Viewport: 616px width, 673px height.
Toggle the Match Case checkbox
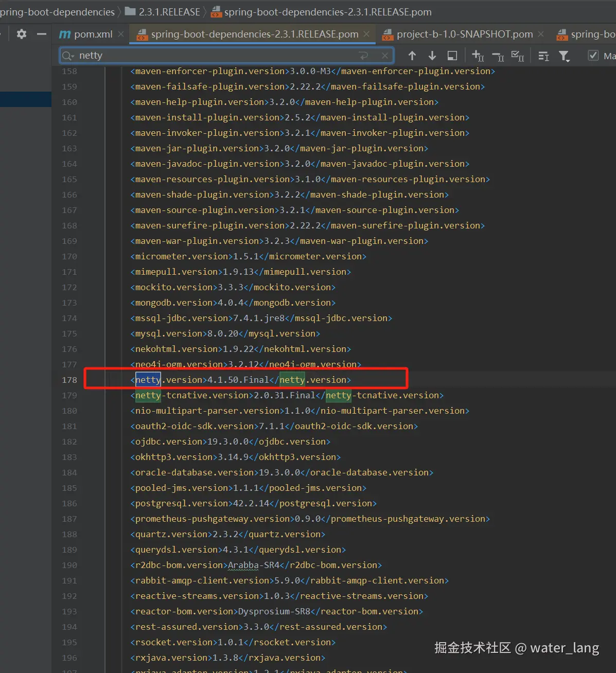pyautogui.click(x=593, y=56)
